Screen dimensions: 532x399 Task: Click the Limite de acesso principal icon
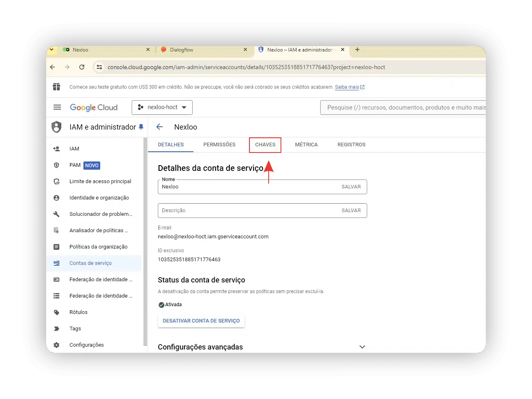tap(56, 182)
